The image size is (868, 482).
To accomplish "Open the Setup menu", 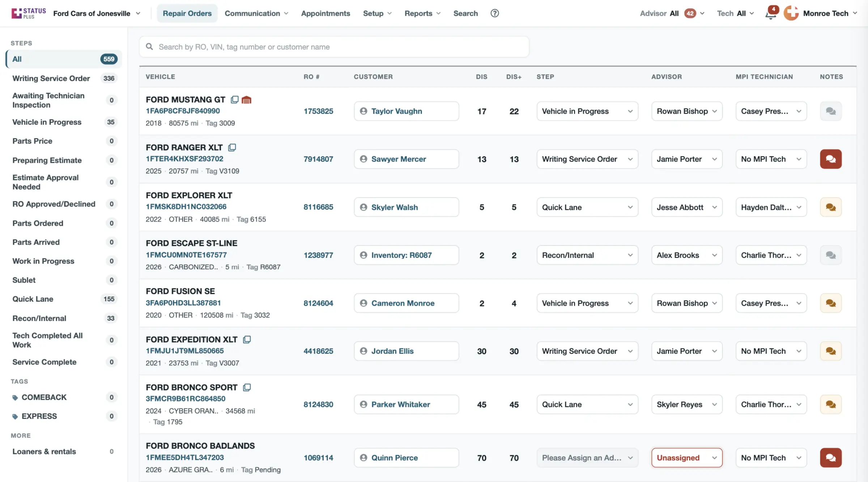I will (x=377, y=13).
